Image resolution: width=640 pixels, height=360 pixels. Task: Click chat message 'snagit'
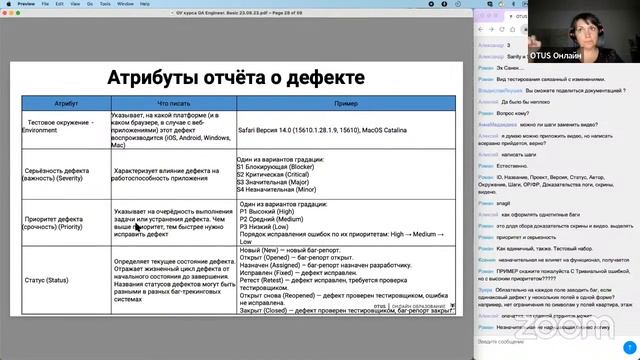[x=503, y=203]
